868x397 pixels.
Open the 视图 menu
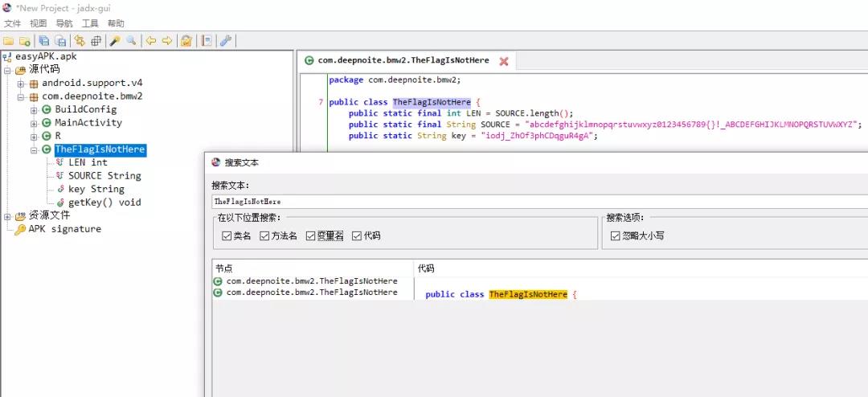click(x=39, y=23)
